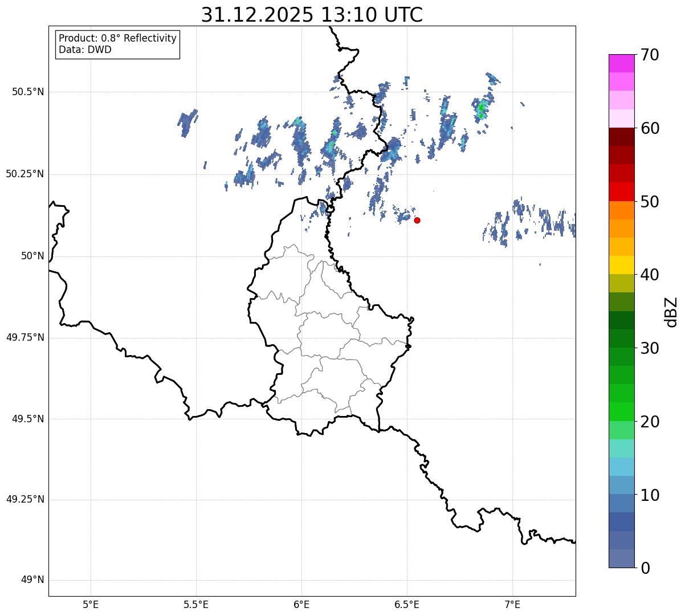
Task: Click the colorbar value 40
Action: pos(650,275)
